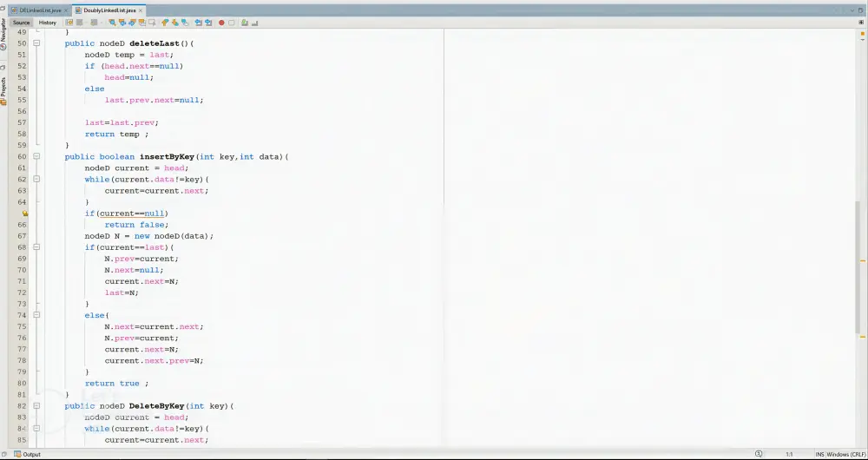Stop macro recording square icon
This screenshot has width=868, height=460.
pos(232,23)
